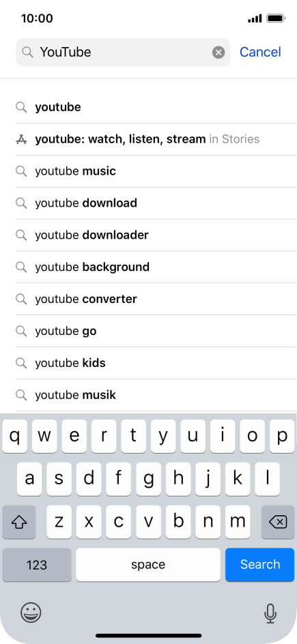
Task: Tap the emoji keyboard icon
Action: [x=31, y=613]
